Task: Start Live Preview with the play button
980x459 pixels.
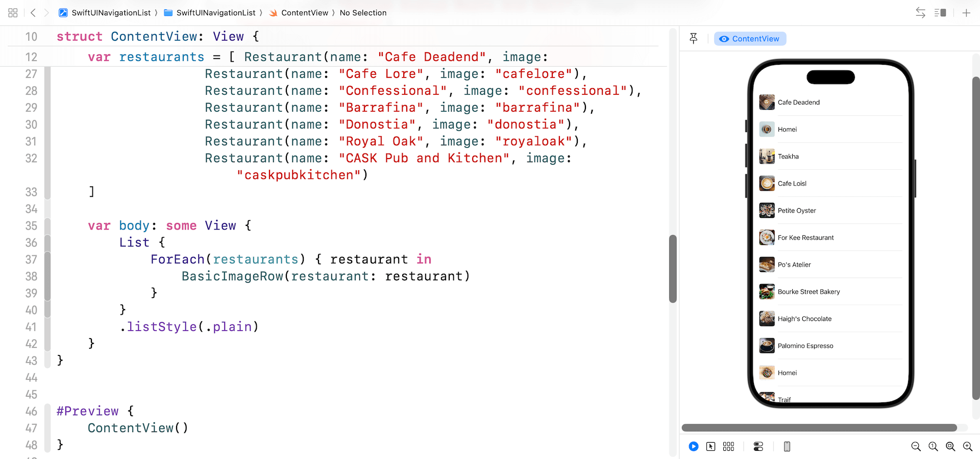Action: pyautogui.click(x=694, y=446)
